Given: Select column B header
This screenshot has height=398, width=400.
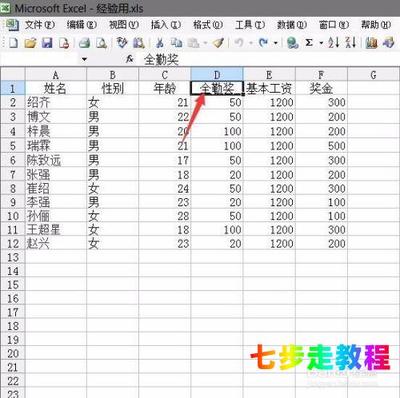Looking at the screenshot, I should click(113, 74).
